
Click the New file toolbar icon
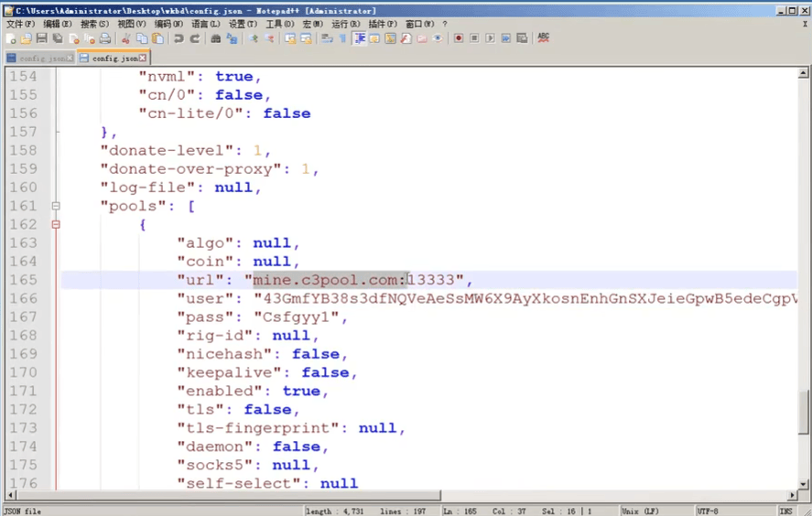click(11, 38)
